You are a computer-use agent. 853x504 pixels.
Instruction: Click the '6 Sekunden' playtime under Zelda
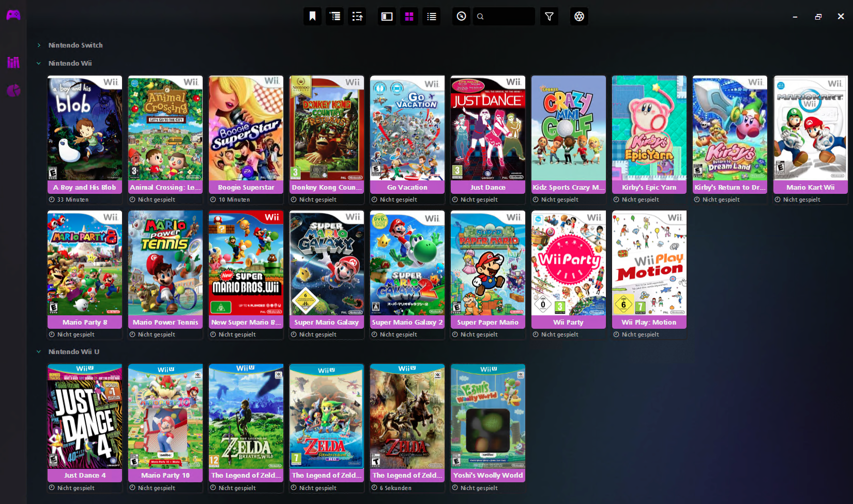point(395,488)
